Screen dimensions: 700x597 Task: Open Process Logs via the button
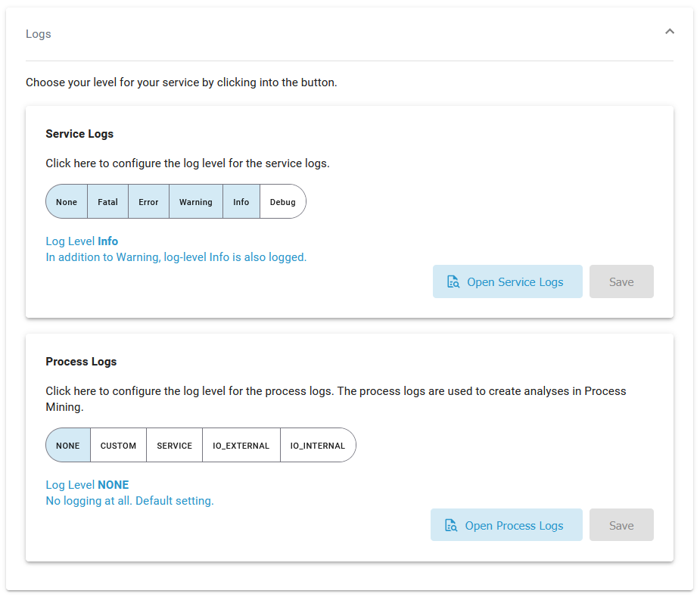[506, 525]
